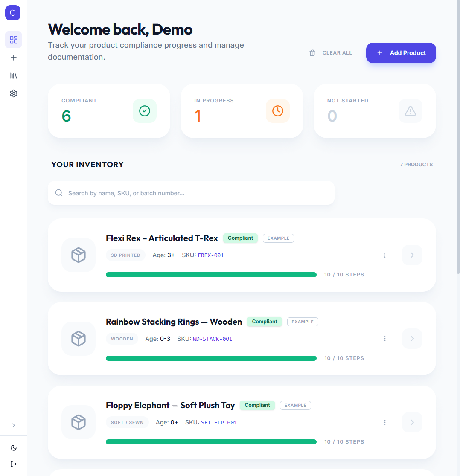
Task: Click Flexi Rex Compliant badge
Action: click(x=240, y=238)
